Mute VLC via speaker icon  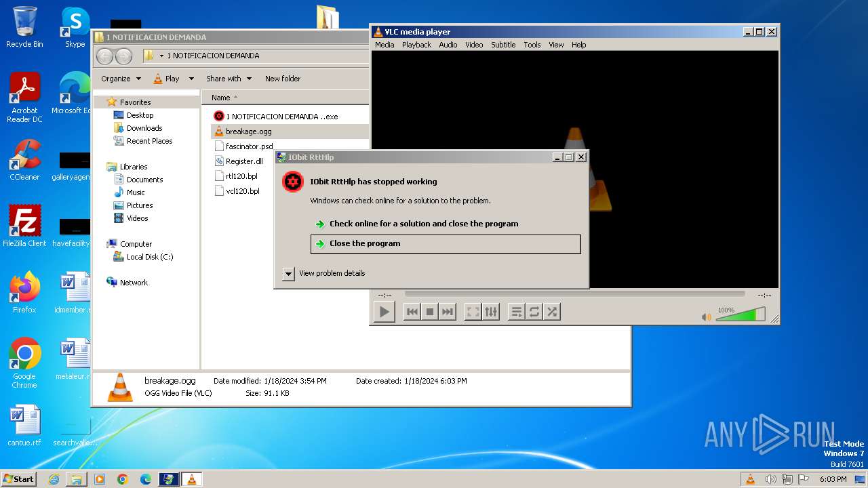[707, 317]
